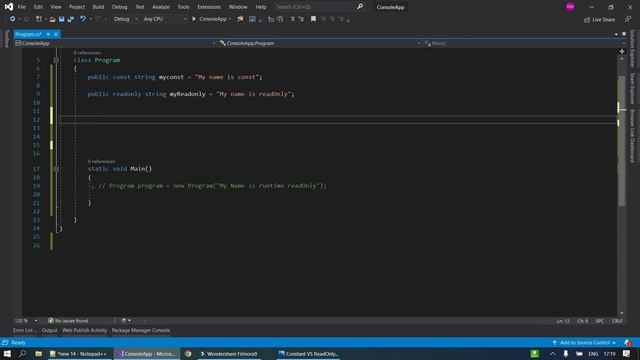Image resolution: width=640 pixels, height=360 pixels.
Task: Open the Error List tab
Action: [x=24, y=331]
